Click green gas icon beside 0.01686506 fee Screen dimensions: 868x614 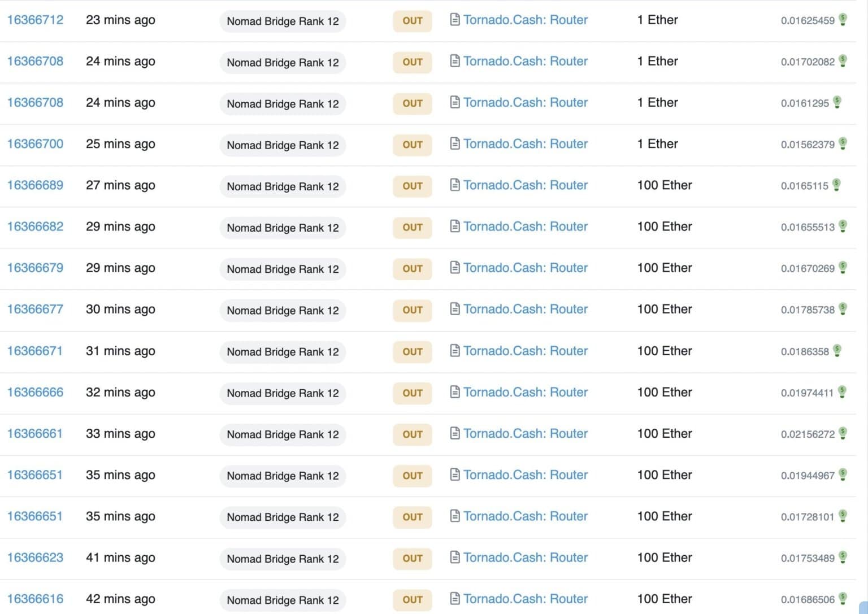click(843, 598)
